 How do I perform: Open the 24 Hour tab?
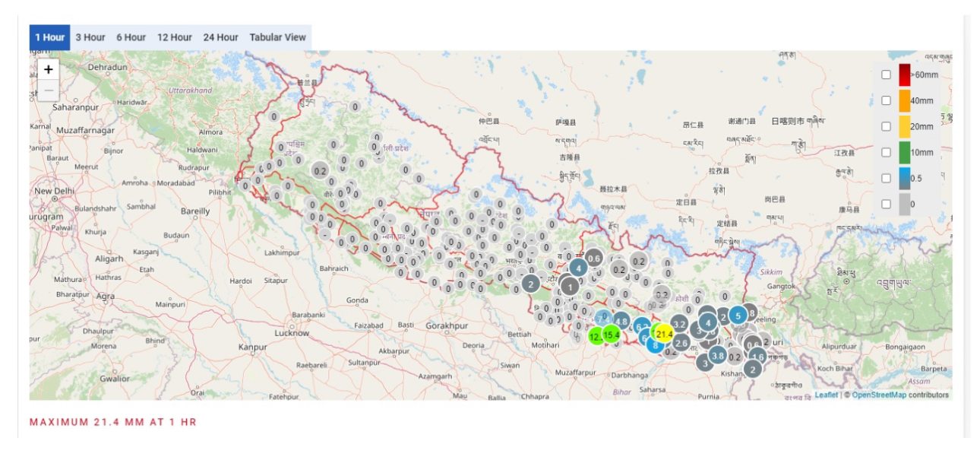point(220,37)
